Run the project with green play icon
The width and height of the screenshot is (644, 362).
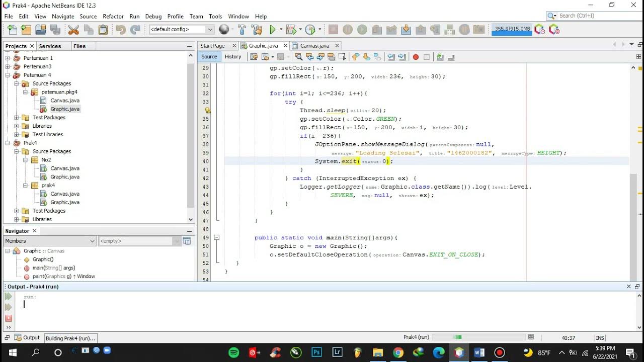click(x=273, y=30)
